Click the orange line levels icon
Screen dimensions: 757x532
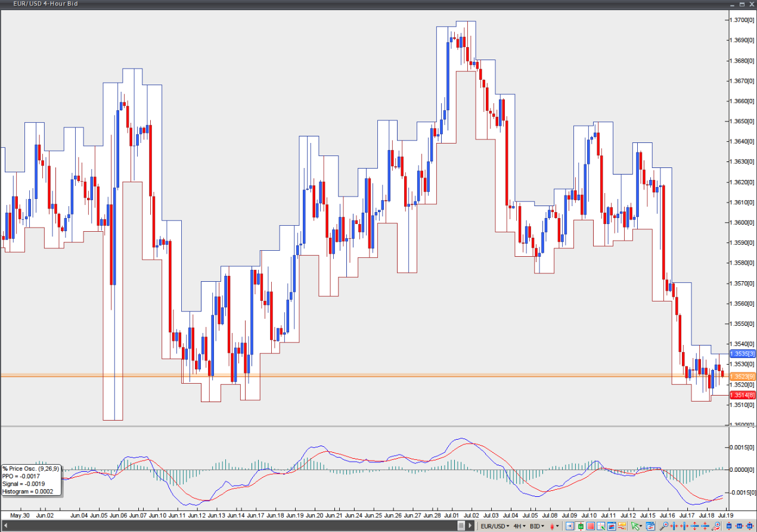pos(622,526)
